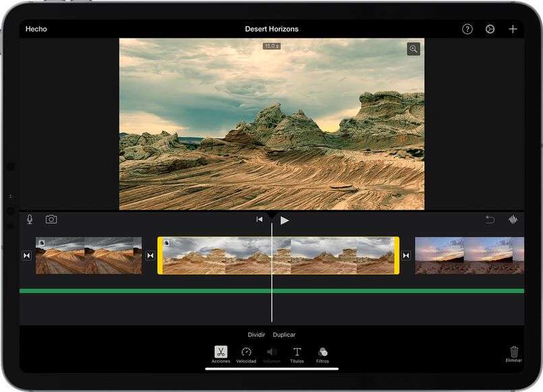
Task: Toggle the transition after the selected clip
Action: pyautogui.click(x=405, y=257)
